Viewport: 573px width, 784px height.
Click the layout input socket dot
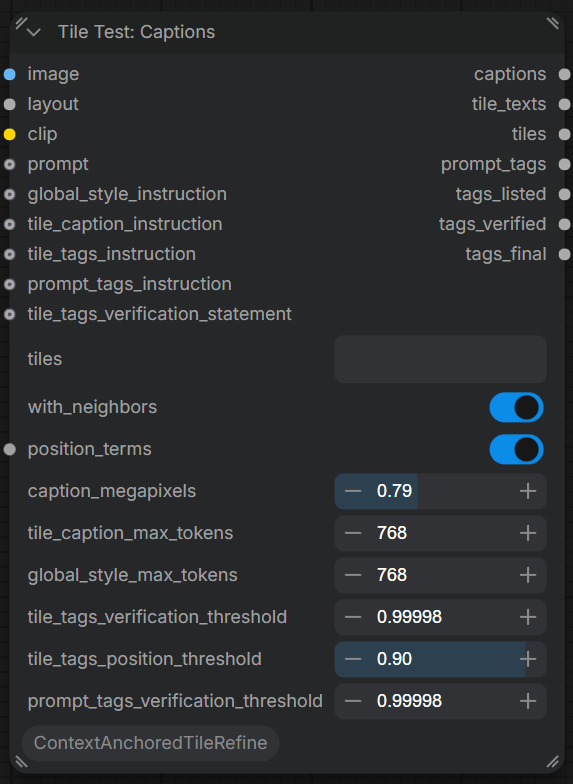pos(10,104)
